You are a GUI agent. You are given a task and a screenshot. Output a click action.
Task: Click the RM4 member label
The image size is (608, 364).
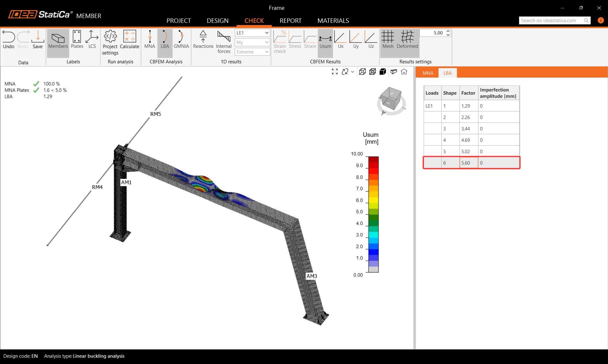(97, 187)
